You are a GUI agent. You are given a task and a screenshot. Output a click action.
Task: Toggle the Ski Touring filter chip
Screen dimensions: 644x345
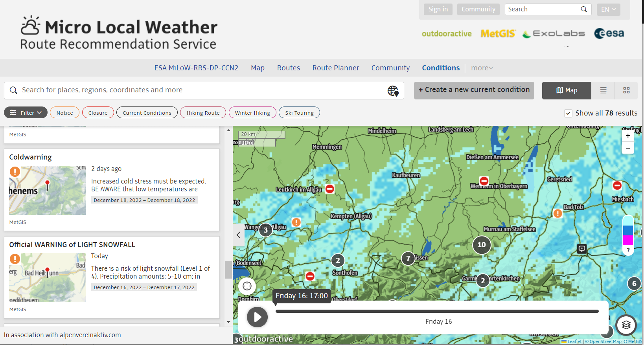tap(299, 113)
